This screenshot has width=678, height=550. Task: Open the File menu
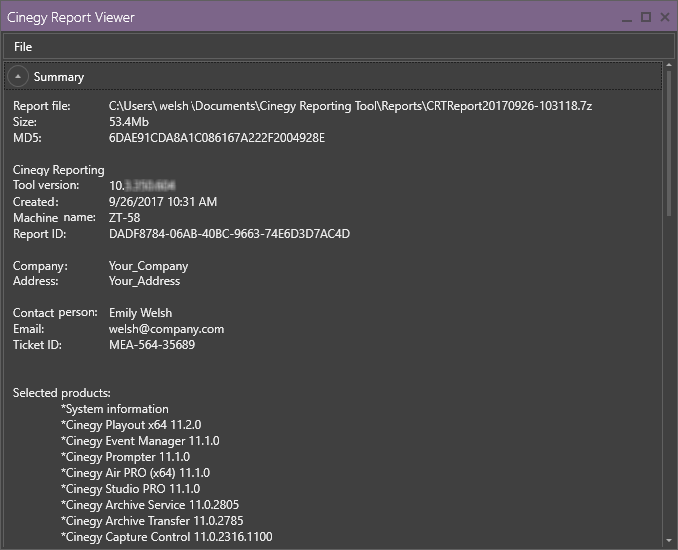coord(23,47)
